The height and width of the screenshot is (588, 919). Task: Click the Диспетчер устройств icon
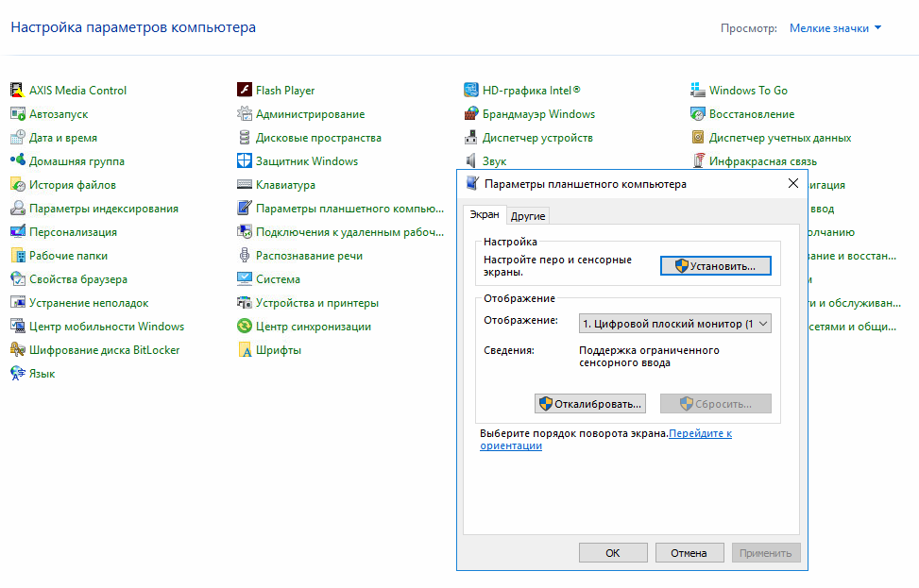pos(470,138)
